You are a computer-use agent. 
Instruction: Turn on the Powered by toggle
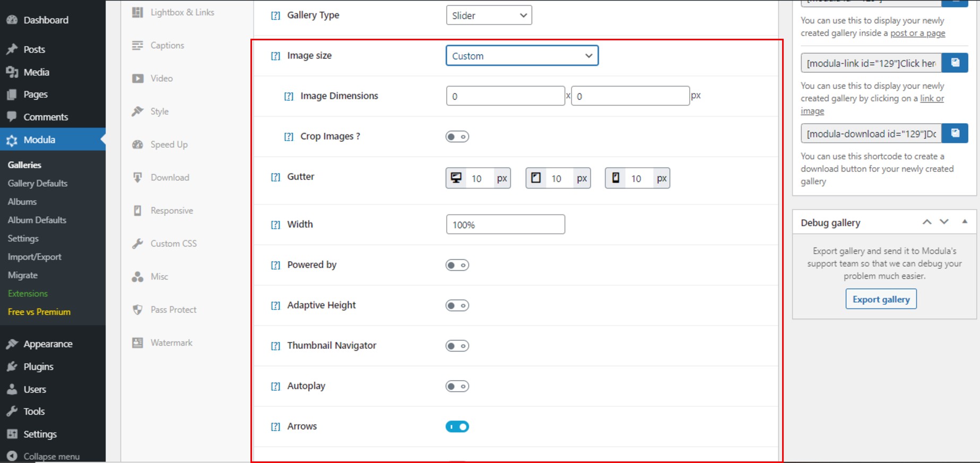click(457, 265)
